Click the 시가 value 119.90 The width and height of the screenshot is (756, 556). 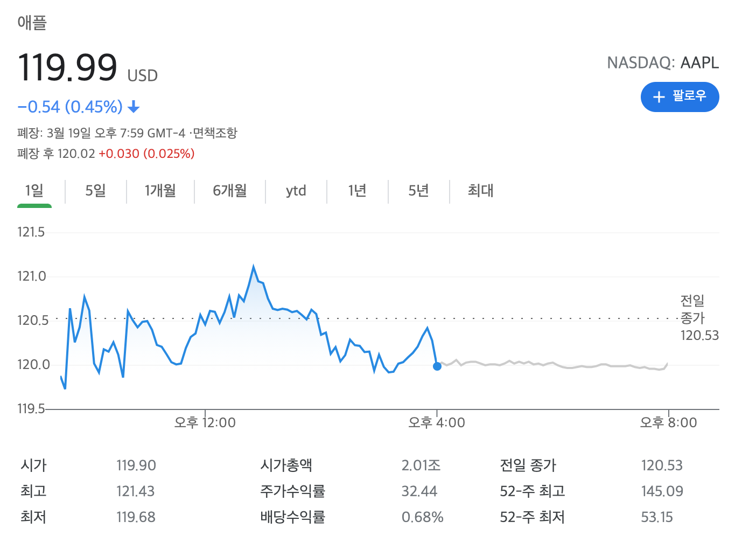[136, 465]
